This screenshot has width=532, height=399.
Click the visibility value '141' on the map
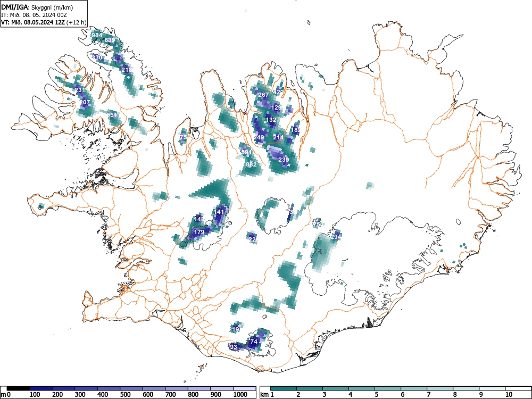point(219,212)
